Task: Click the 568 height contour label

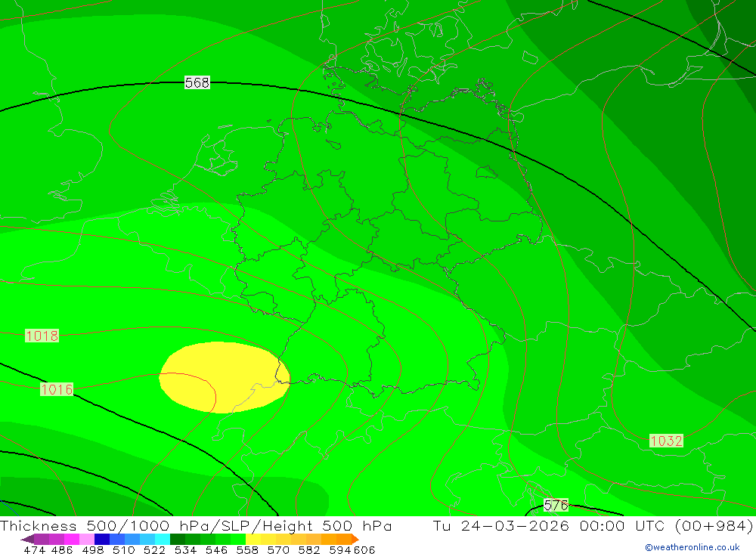Action: click(197, 82)
